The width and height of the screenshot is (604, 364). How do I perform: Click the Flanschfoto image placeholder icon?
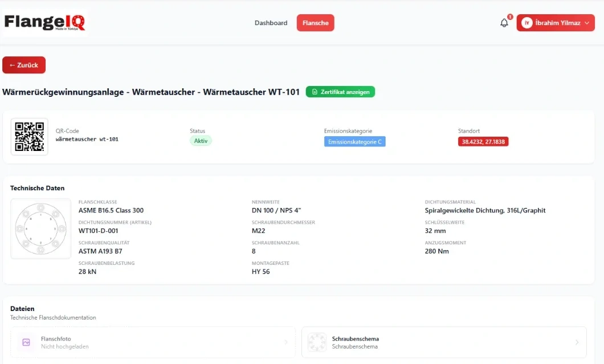coord(26,342)
